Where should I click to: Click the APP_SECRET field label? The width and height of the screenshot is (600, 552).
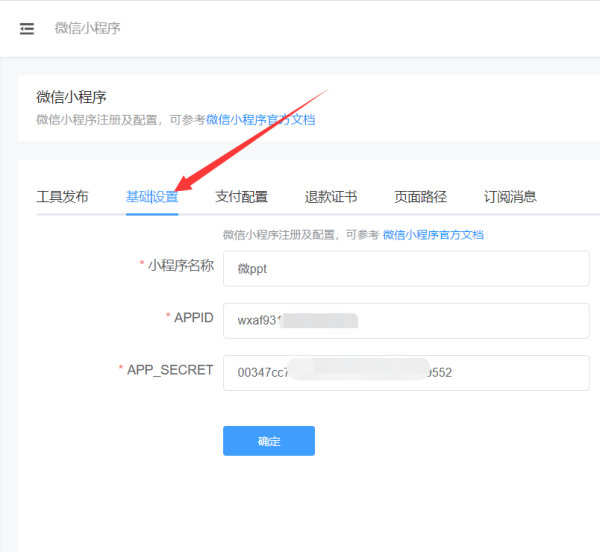point(170,370)
